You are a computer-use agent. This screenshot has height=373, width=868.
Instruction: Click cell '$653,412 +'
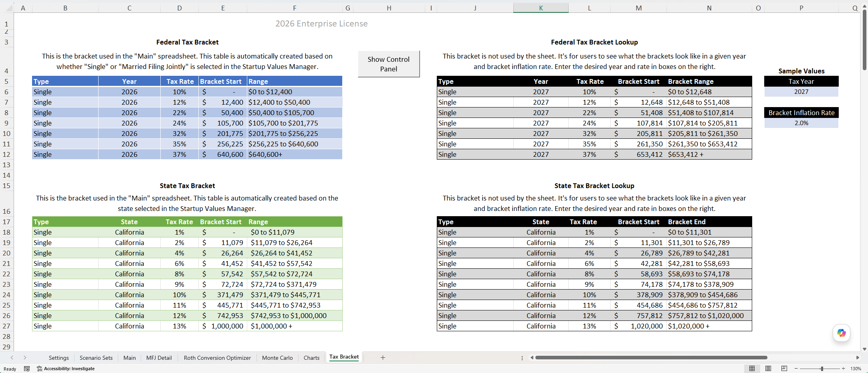(x=709, y=154)
